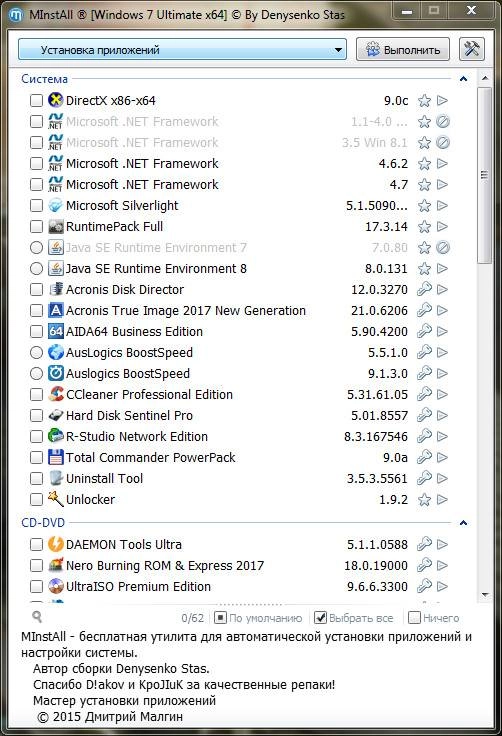Click key icon beside Acronis Disk Director
The image size is (502, 736).
coord(425,289)
